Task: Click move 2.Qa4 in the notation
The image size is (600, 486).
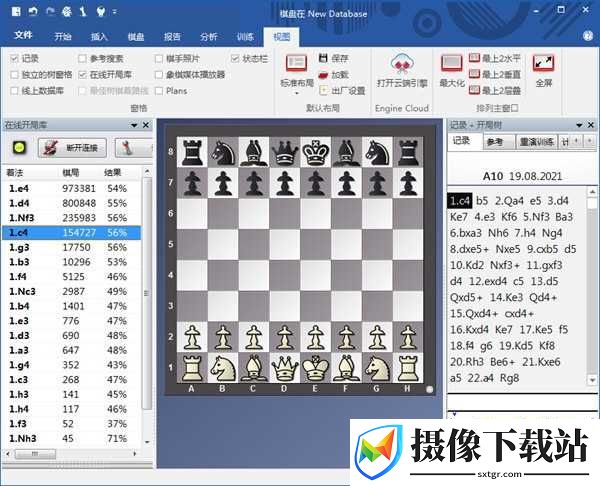Action: coord(509,201)
